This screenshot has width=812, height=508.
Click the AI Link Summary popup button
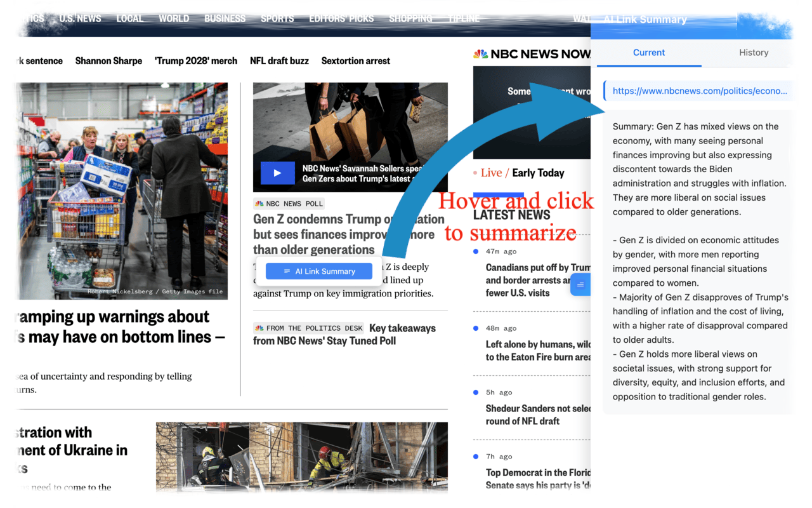(x=318, y=271)
